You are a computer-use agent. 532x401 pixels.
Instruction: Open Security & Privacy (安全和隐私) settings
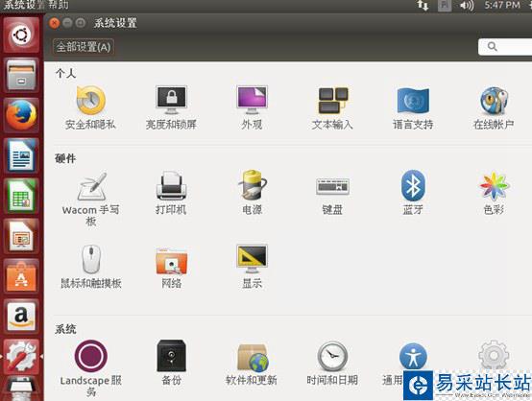pos(90,107)
